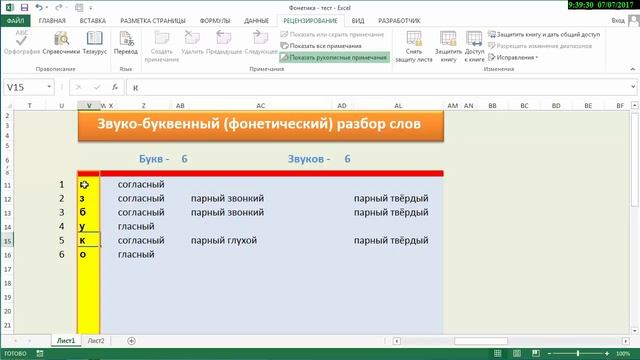Open the ВСТАВКА tab
640x360 pixels.
(x=93, y=20)
